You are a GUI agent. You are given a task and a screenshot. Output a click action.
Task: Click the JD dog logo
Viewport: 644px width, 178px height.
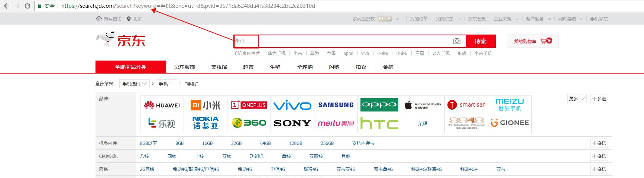(x=106, y=39)
